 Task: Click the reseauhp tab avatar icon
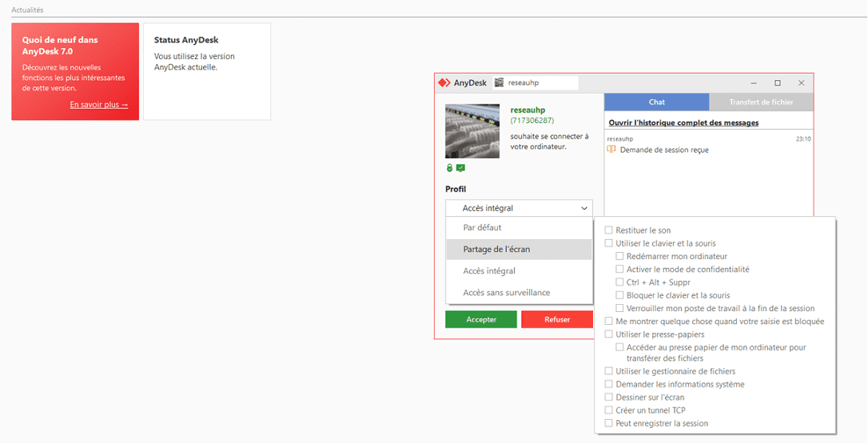[x=499, y=82]
